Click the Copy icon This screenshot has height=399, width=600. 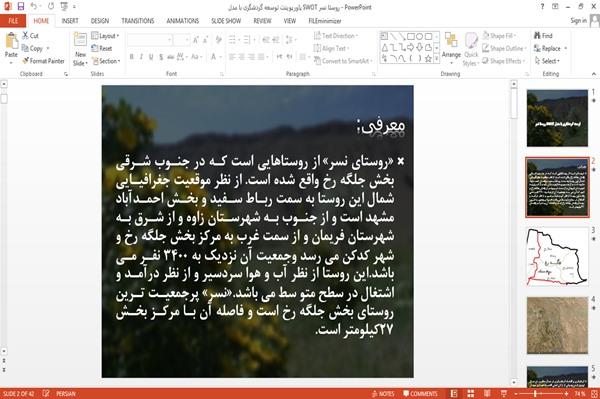point(25,48)
